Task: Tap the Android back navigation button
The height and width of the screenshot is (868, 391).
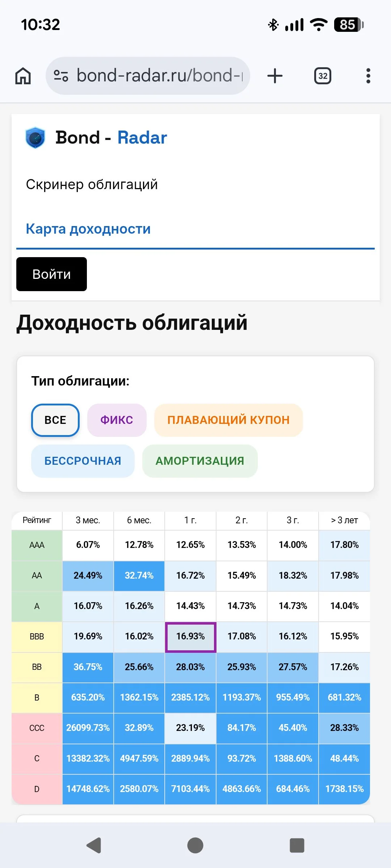Action: point(94,846)
